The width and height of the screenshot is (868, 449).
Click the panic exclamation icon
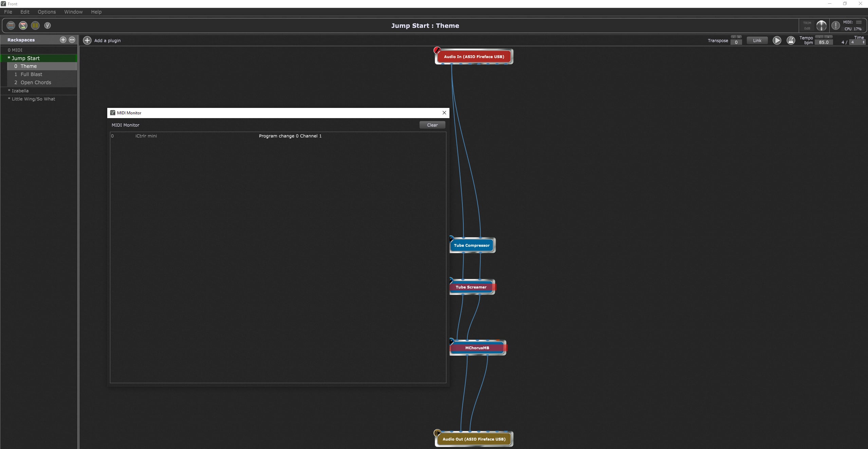[x=835, y=25]
